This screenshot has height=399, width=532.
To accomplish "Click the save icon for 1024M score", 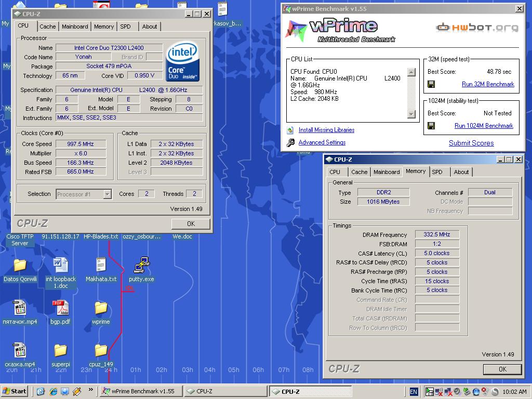I will point(431,126).
